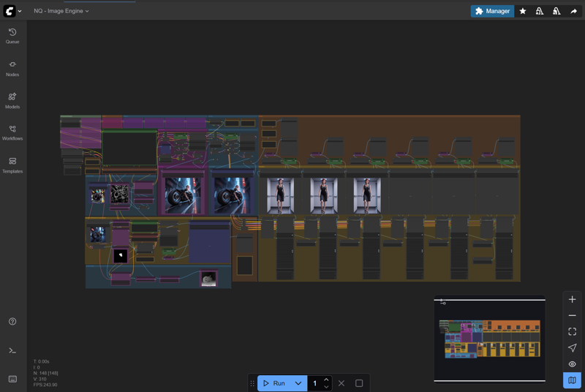Open the Templates browser
This screenshot has width=585, height=392.
point(12,165)
